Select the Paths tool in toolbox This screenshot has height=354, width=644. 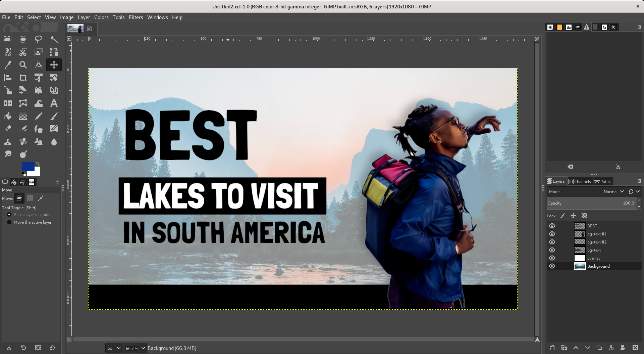coord(54,52)
